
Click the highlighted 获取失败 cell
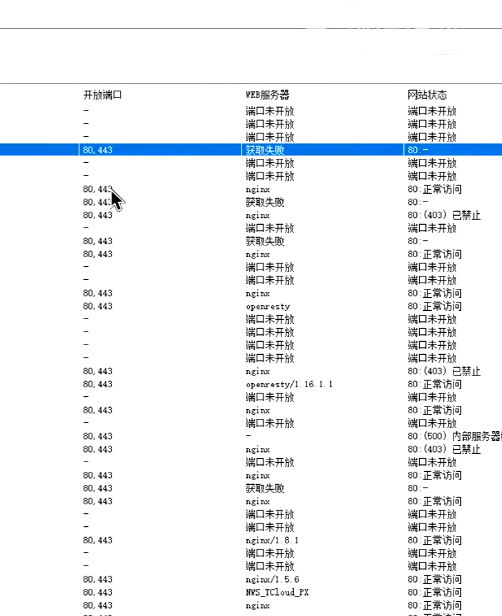265,150
